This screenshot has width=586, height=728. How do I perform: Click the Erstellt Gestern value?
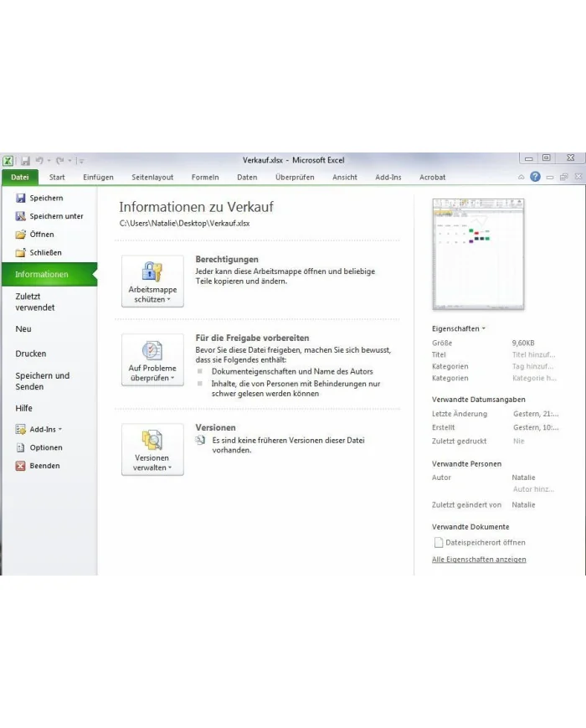(536, 427)
